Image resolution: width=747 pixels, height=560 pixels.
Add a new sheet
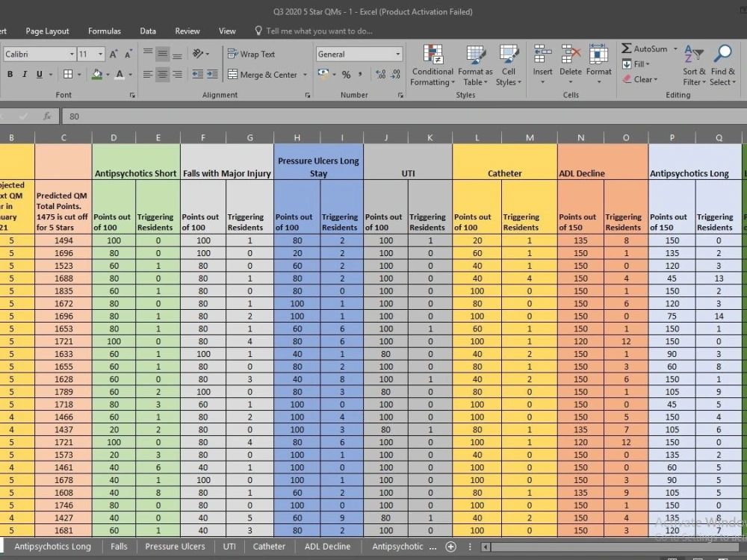click(x=450, y=547)
